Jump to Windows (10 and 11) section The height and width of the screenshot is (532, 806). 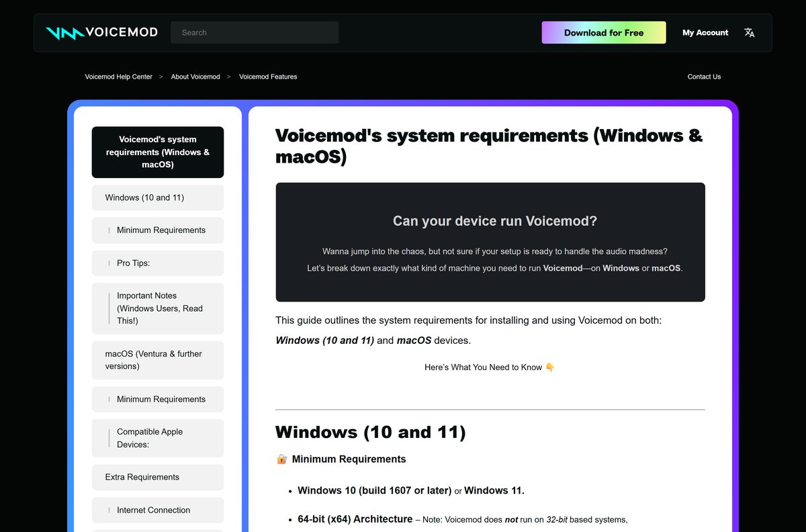coord(158,197)
